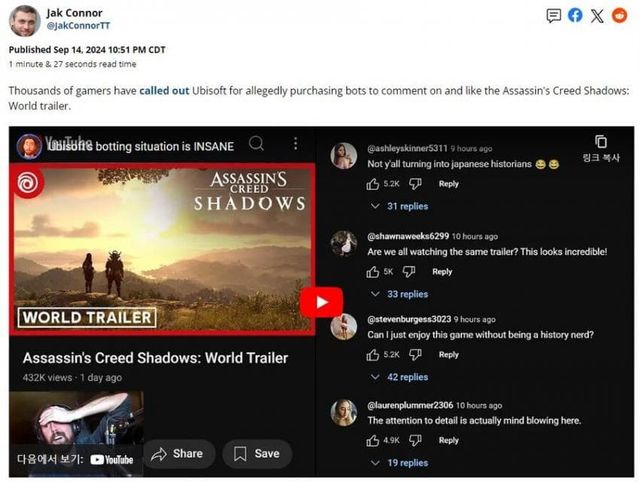The width and height of the screenshot is (640, 482).
Task: Click the search icon in video header
Action: coord(257,144)
